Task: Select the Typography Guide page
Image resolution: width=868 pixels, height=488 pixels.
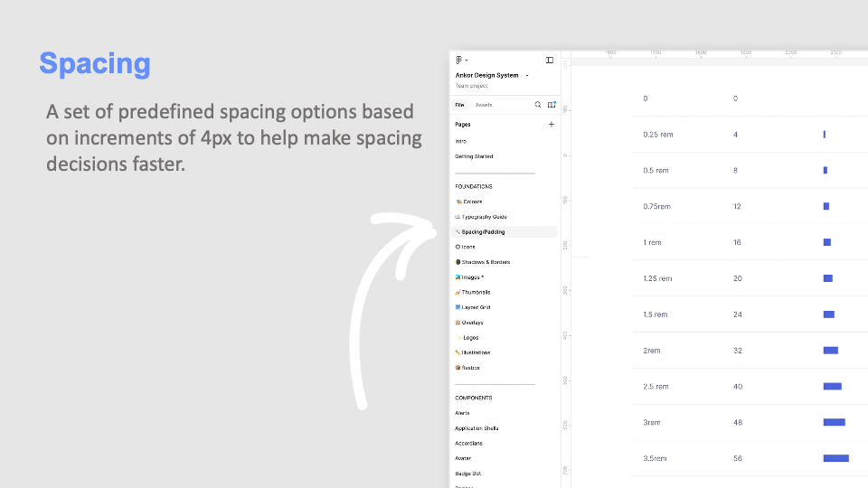Action: (x=484, y=217)
